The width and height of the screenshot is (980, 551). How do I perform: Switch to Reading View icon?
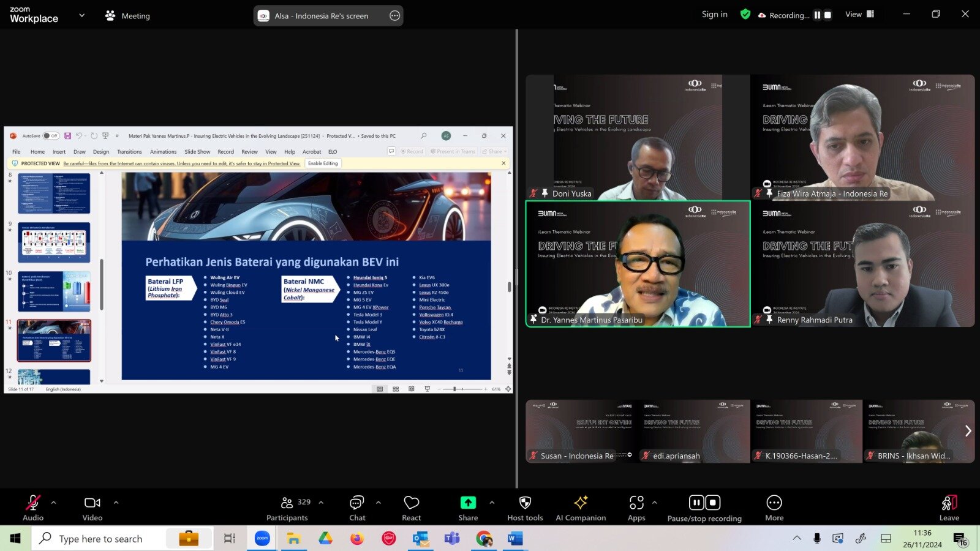(x=411, y=389)
